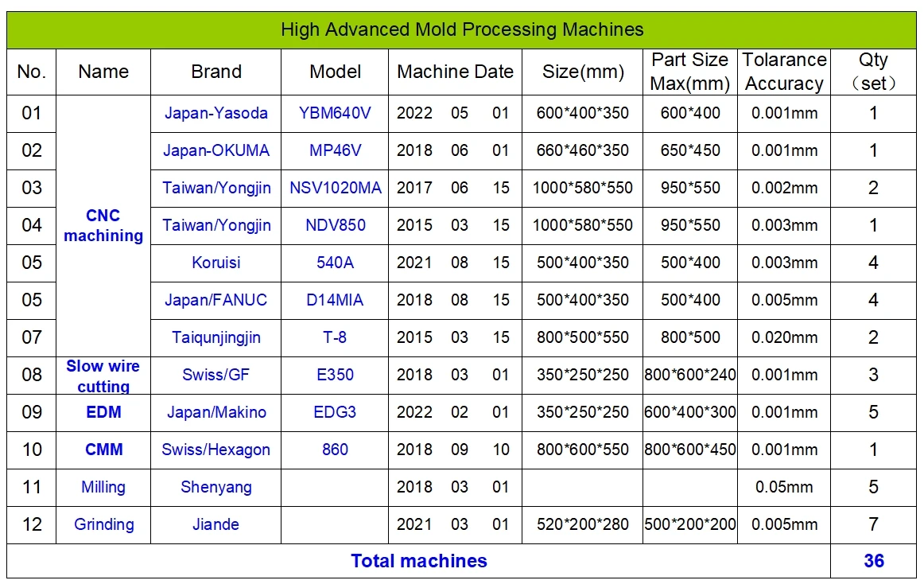Click the 'CNC machining' name cell
Image resolution: width=924 pixels, height=588 pixels.
(103, 226)
